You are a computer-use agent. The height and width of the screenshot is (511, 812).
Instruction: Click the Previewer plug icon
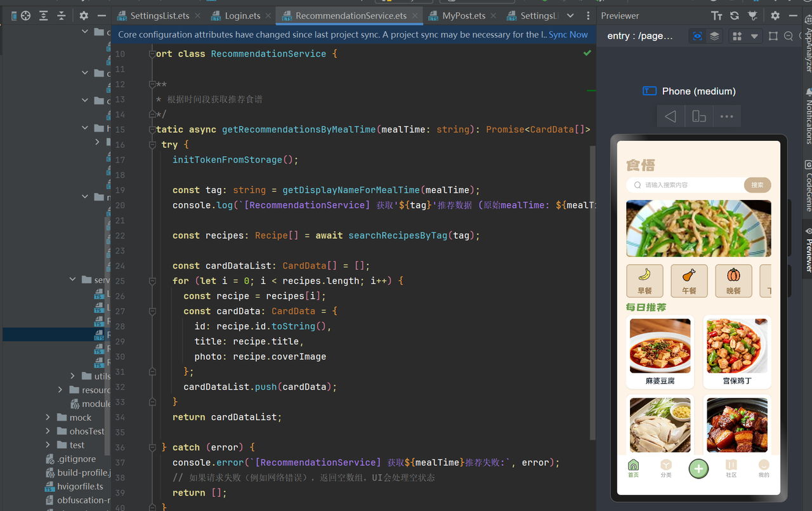pyautogui.click(x=752, y=16)
